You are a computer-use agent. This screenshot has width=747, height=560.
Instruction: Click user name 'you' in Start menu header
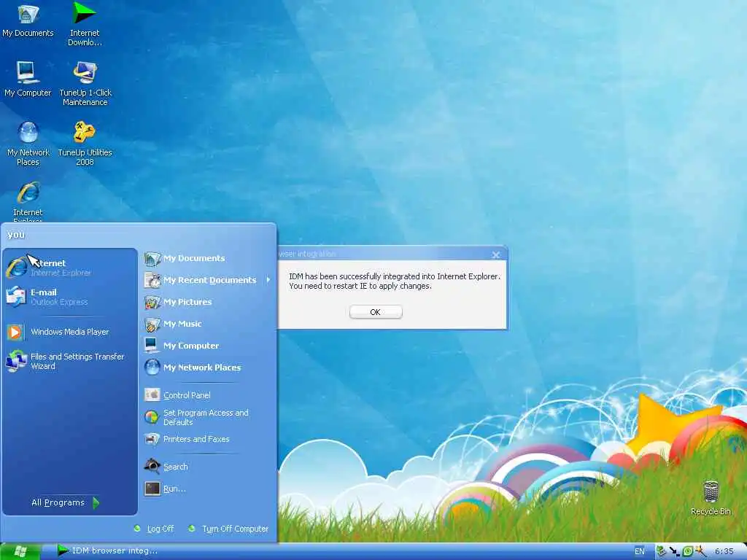[16, 234]
